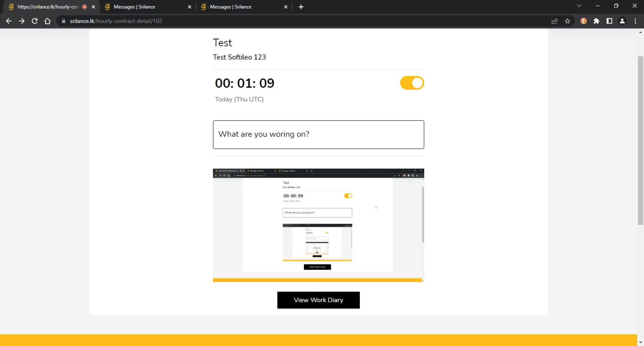644x346 pixels.
Task: Switch to the hourly-contract browser tab
Action: coord(47,7)
